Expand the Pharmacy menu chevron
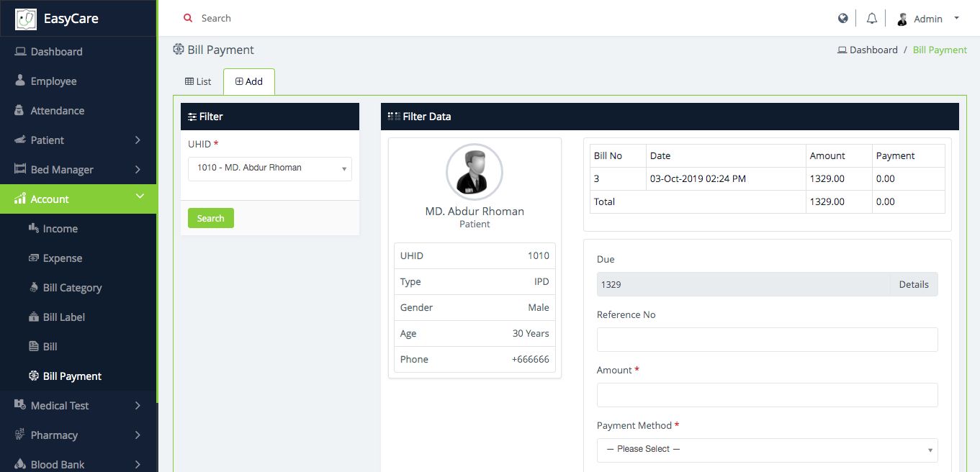This screenshot has height=472, width=980. (x=138, y=435)
